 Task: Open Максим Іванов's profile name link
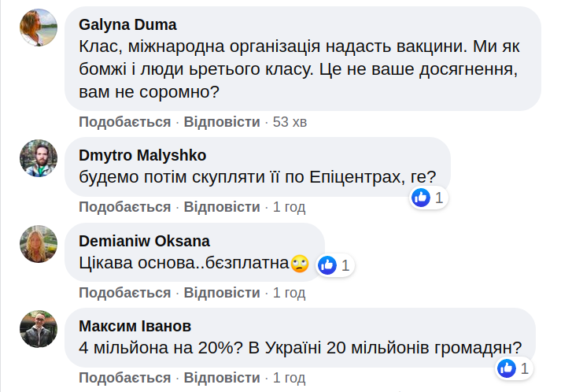point(135,326)
